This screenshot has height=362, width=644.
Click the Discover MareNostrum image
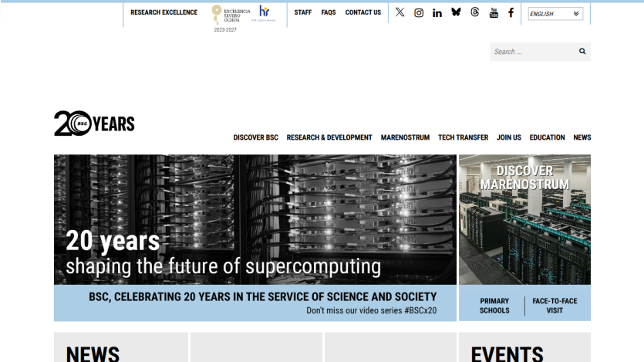pos(524,219)
